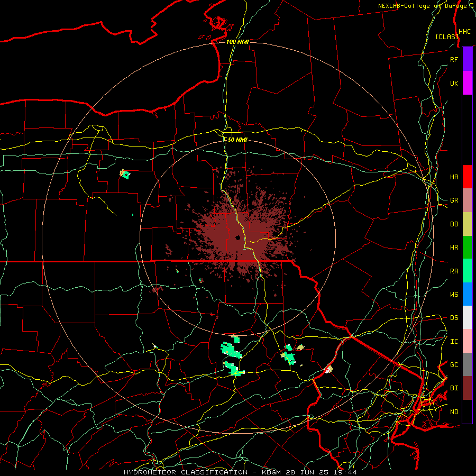476x476 pixels.
Task: Pick the mint green RA legend swatch
Action: tap(467, 271)
